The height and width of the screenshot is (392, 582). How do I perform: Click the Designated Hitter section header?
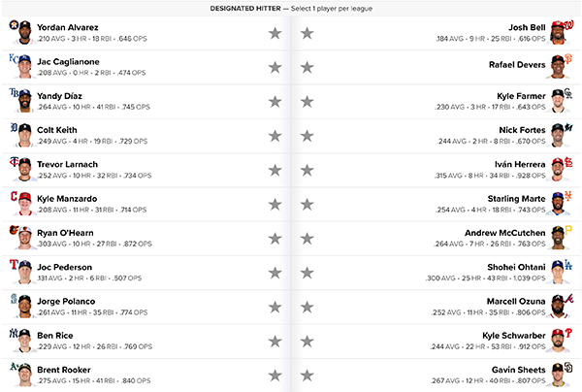point(291,9)
